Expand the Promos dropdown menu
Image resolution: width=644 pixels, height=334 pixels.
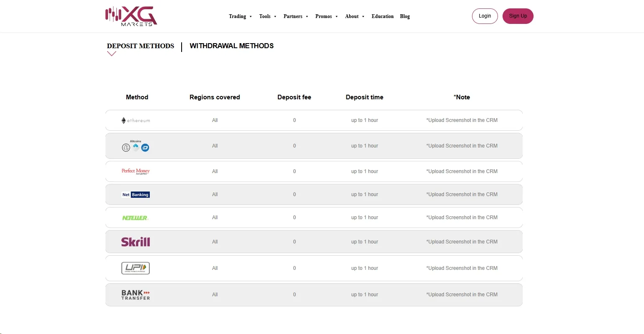(x=326, y=16)
